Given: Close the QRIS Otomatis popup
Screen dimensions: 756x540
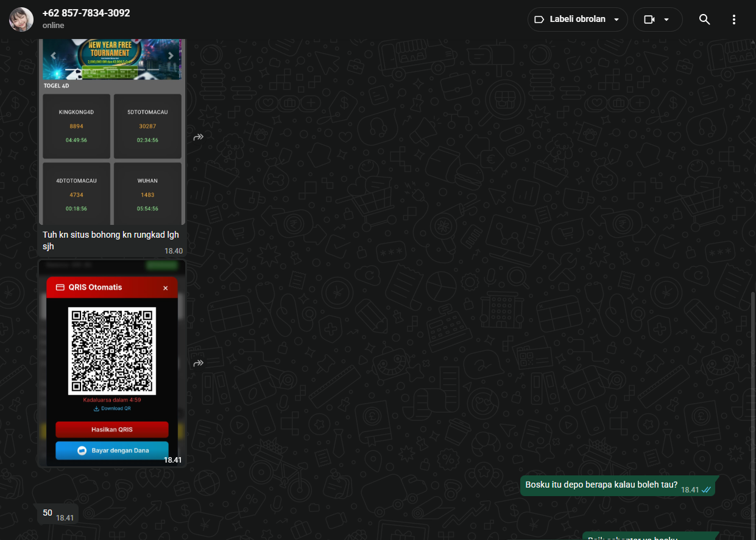Looking at the screenshot, I should point(165,288).
